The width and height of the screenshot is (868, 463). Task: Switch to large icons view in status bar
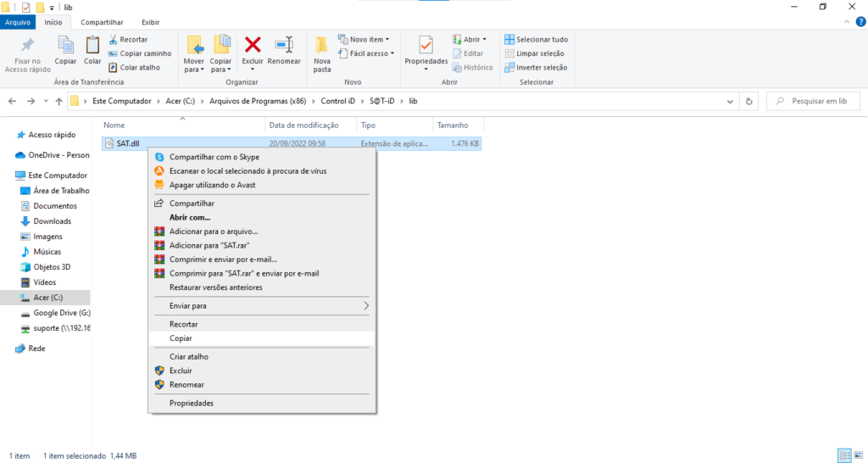pyautogui.click(x=858, y=455)
